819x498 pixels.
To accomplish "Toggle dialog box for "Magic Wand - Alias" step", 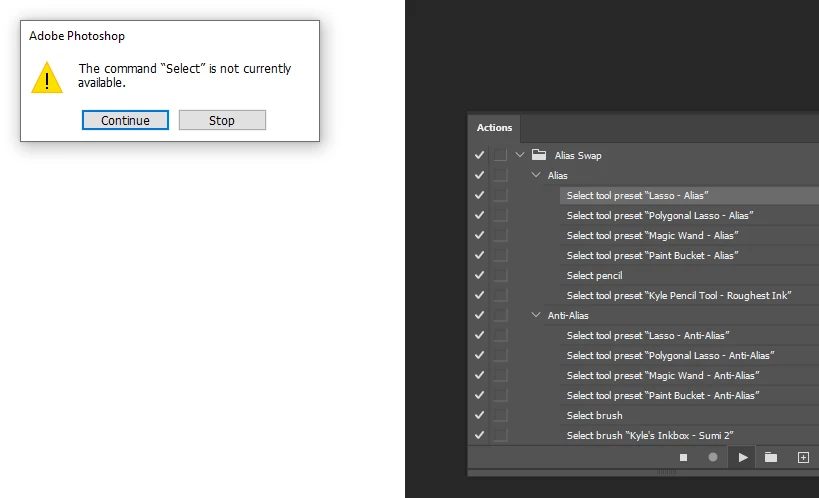I will pos(500,235).
